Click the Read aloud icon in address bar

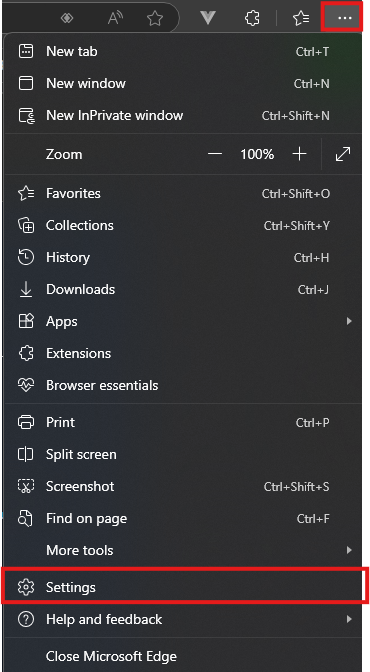(115, 18)
